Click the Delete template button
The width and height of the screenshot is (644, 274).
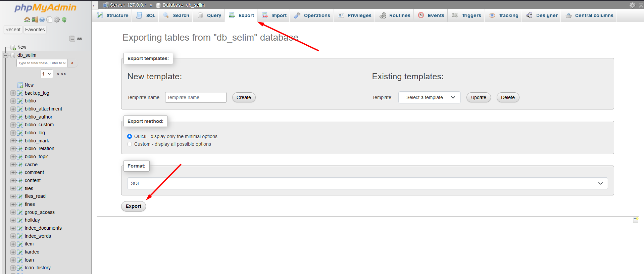(x=508, y=97)
